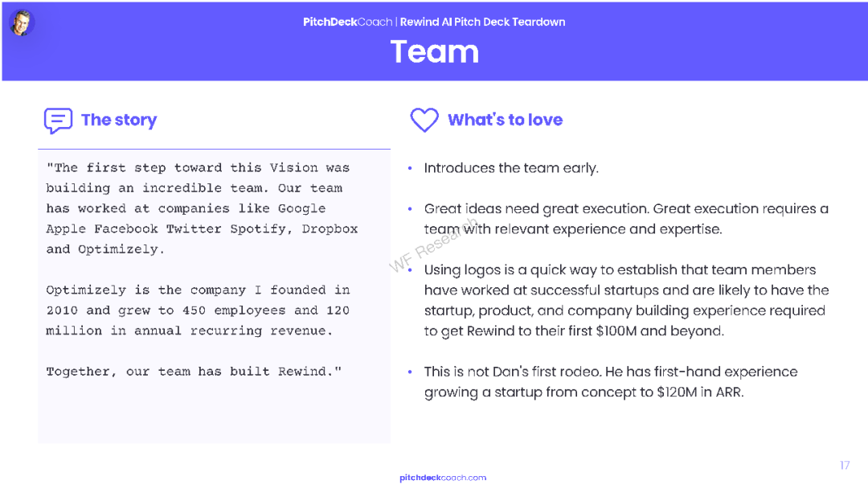
Task: Click the Rewind AI Pitch Deck Teardown subtitle
Action: (483, 23)
